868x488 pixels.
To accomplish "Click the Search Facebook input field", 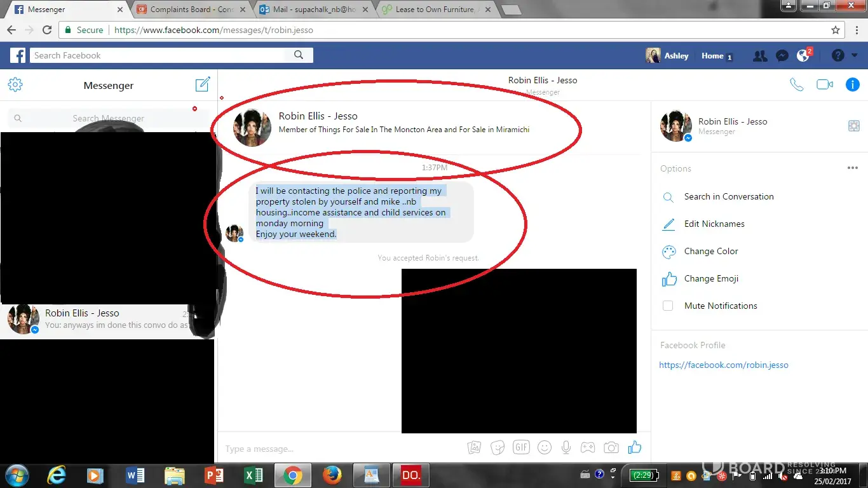I will click(162, 55).
